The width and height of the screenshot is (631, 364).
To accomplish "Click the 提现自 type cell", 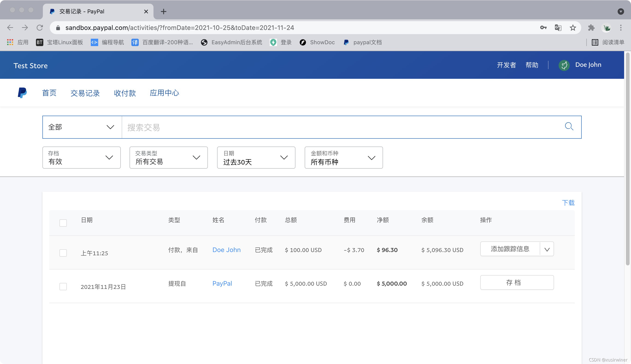I will point(177,284).
